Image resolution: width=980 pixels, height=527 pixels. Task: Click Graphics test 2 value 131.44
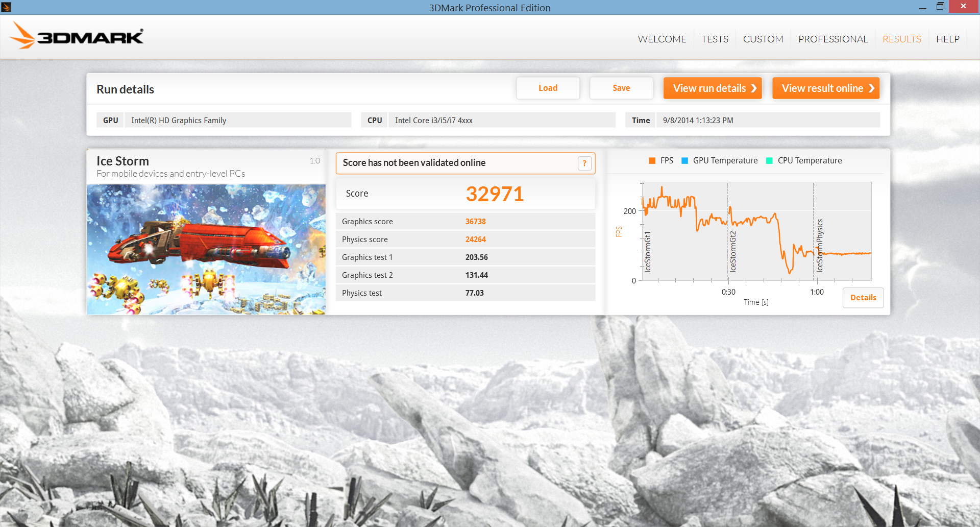tap(477, 275)
